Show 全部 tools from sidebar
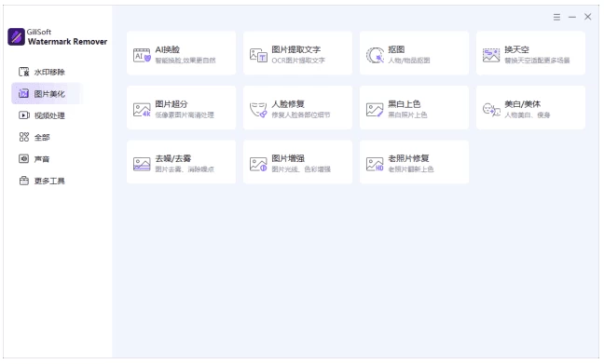Viewport: 604px width, 364px height. click(47, 137)
